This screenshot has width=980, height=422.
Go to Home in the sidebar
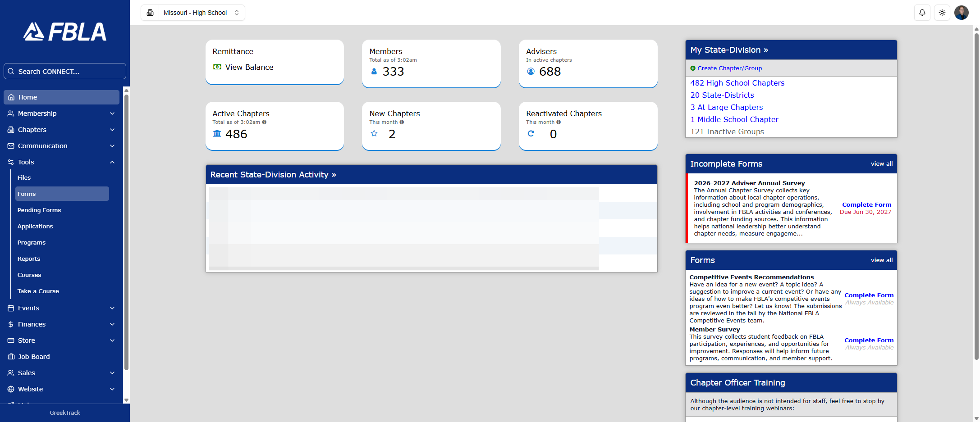[61, 97]
